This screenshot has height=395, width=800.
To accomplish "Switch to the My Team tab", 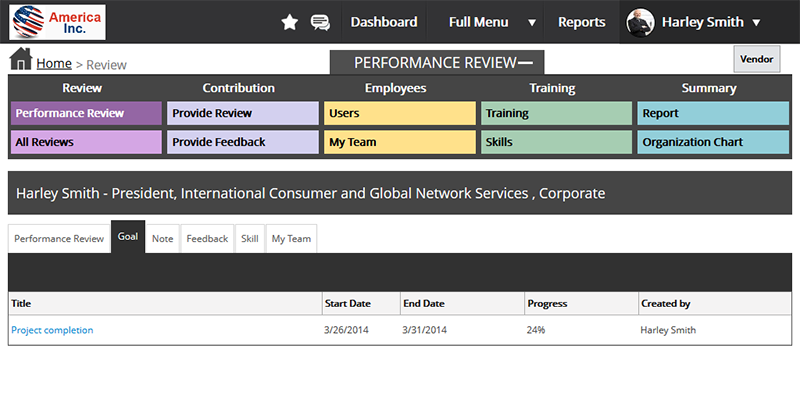I will (291, 238).
